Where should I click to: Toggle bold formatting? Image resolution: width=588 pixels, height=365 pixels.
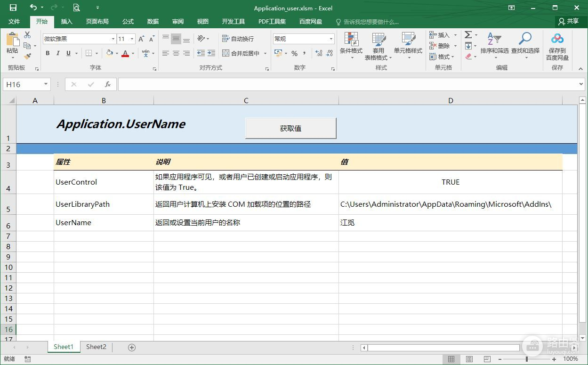coord(48,53)
